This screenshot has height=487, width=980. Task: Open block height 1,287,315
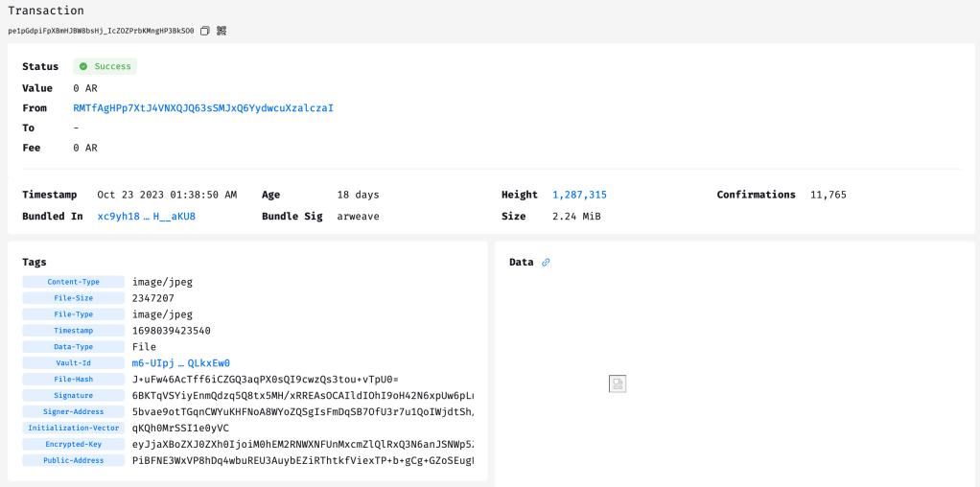point(579,195)
